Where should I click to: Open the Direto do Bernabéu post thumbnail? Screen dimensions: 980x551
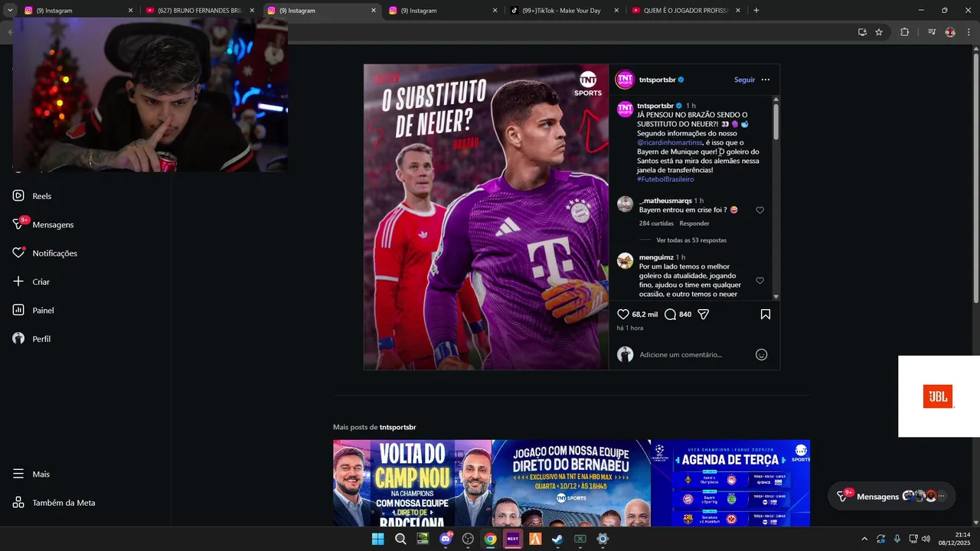tap(571, 483)
